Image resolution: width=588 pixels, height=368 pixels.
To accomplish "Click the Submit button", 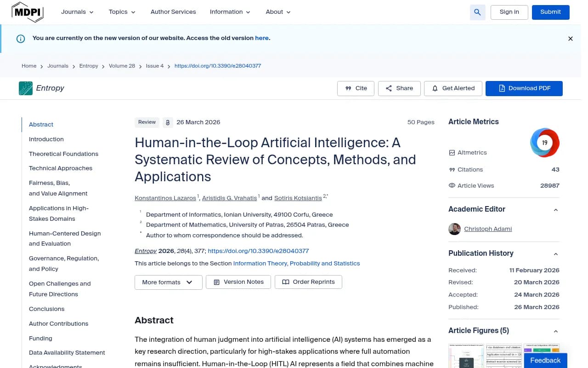I will coord(551,12).
